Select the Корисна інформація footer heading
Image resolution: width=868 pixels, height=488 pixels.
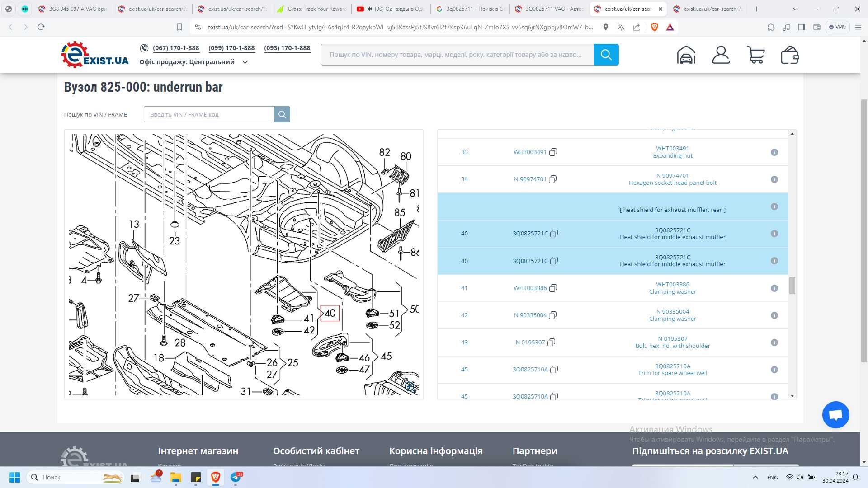[436, 451]
